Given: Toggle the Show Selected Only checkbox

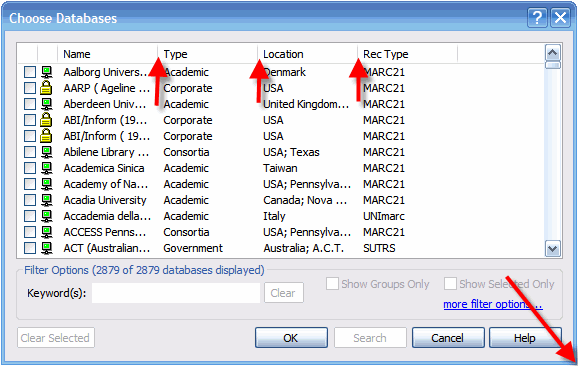Looking at the screenshot, I should tap(450, 284).
